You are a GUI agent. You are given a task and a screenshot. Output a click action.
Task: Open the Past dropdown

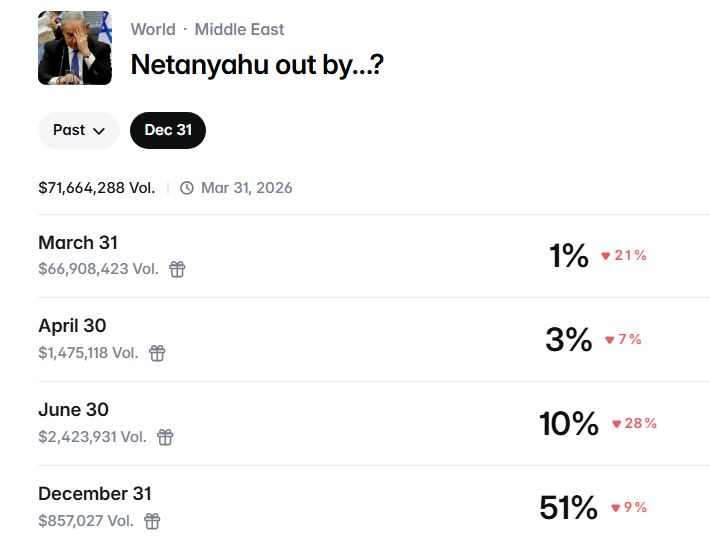(79, 130)
